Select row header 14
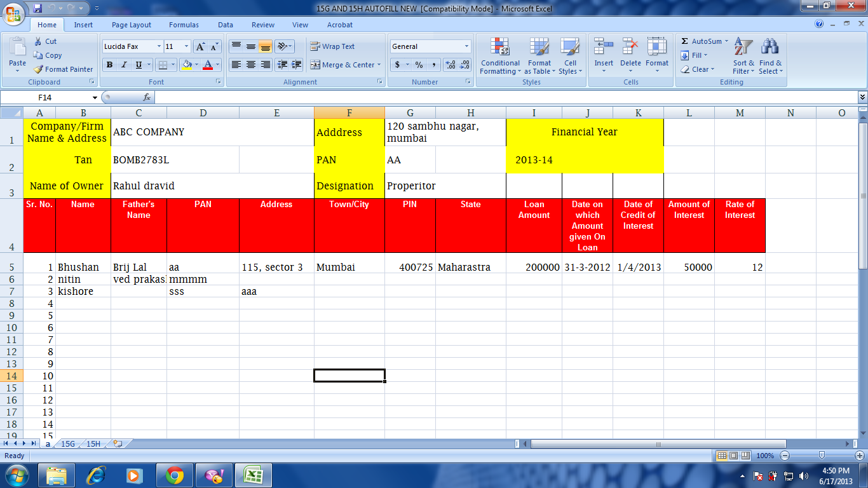868x488 pixels. click(x=11, y=376)
